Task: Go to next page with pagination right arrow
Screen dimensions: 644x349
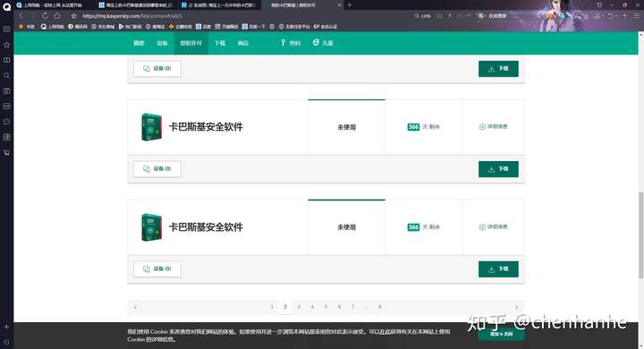Action: [x=517, y=307]
